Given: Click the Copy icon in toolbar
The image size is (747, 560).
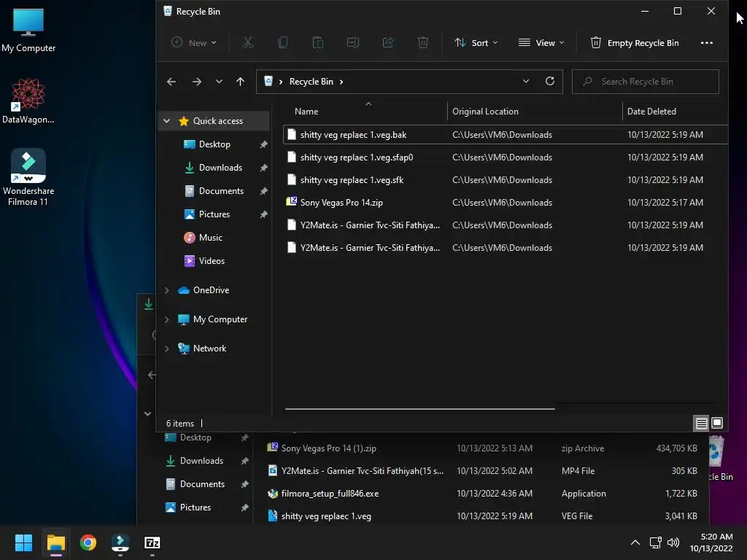Looking at the screenshot, I should 283,43.
